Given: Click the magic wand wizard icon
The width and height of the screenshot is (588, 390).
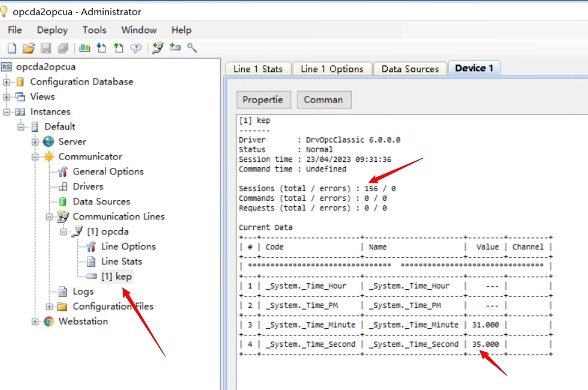Looking at the screenshot, I should (x=192, y=48).
